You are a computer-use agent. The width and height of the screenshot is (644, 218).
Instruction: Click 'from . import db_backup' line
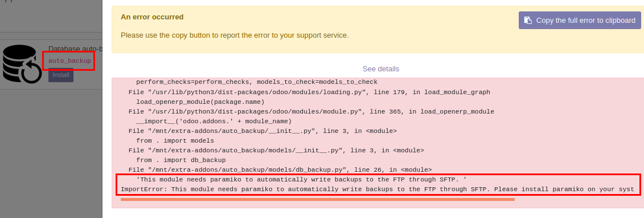181,160
